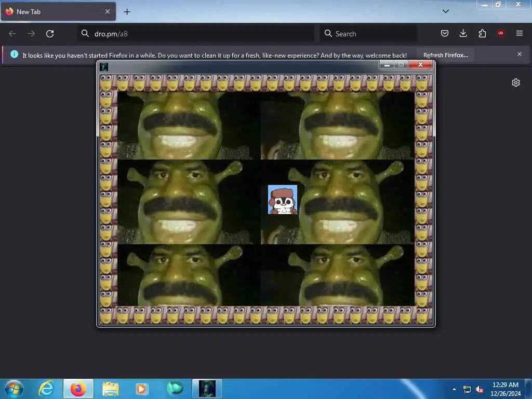Close the Shrek popup window
Screen dimensions: 532x399
pyautogui.click(x=420, y=64)
